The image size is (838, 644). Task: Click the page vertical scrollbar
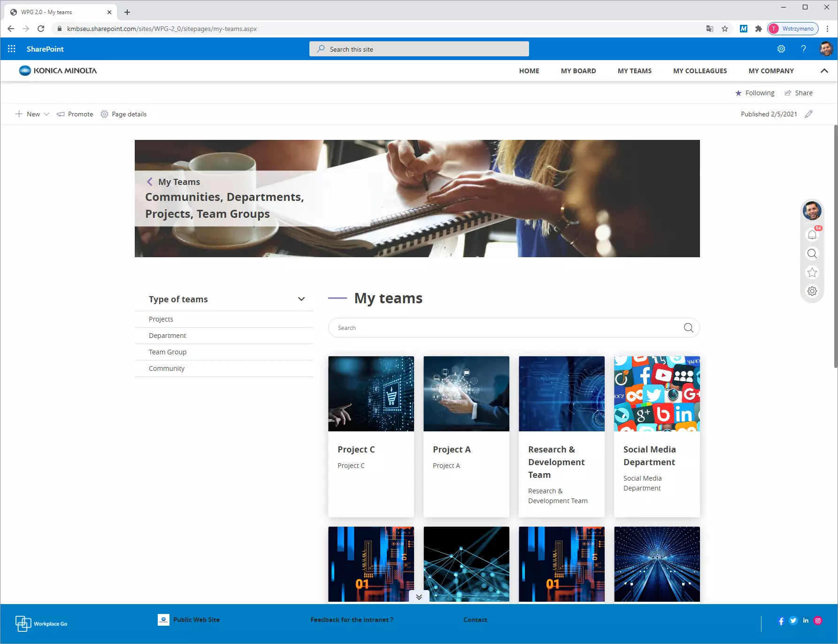coord(835,246)
